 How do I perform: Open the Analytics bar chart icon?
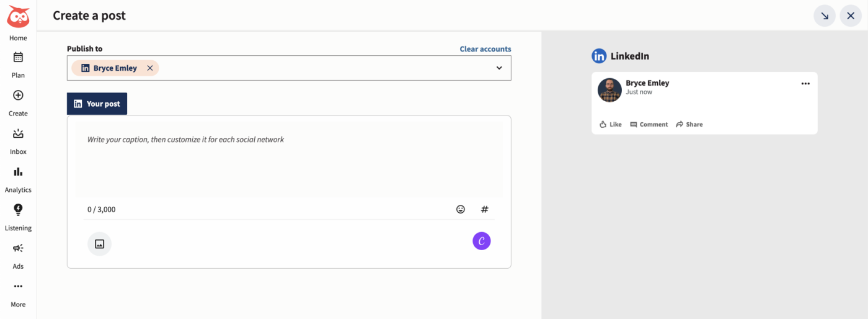coord(18,172)
